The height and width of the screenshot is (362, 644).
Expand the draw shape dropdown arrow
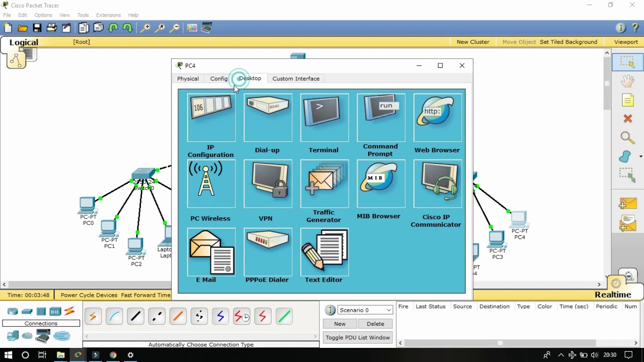coord(640,157)
